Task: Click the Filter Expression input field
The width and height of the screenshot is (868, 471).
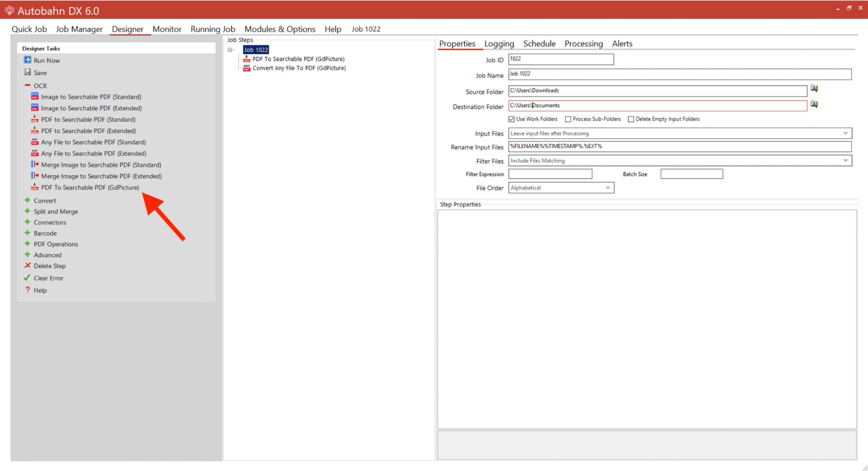Action: pyautogui.click(x=550, y=174)
